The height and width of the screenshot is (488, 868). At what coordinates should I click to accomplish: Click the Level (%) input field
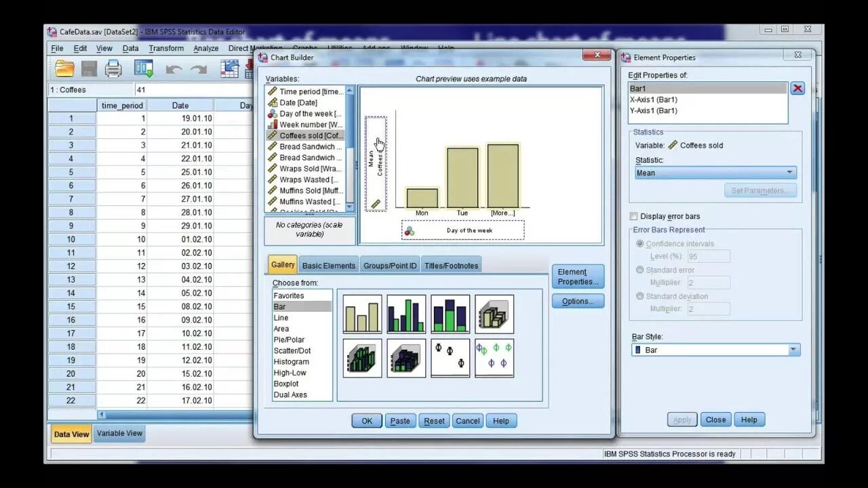tap(709, 256)
